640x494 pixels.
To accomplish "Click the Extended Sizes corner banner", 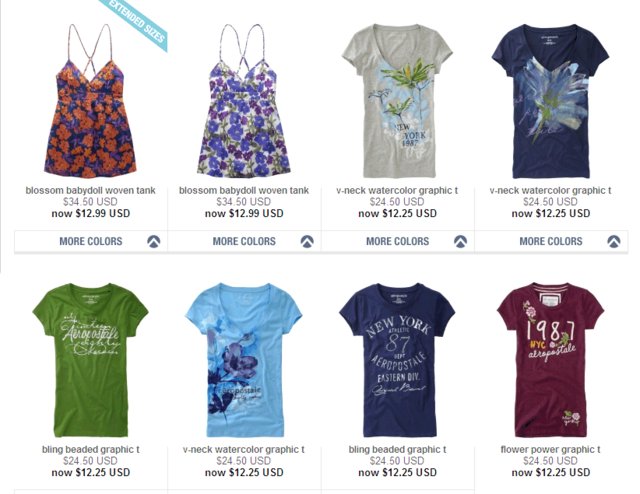I will 137,22.
